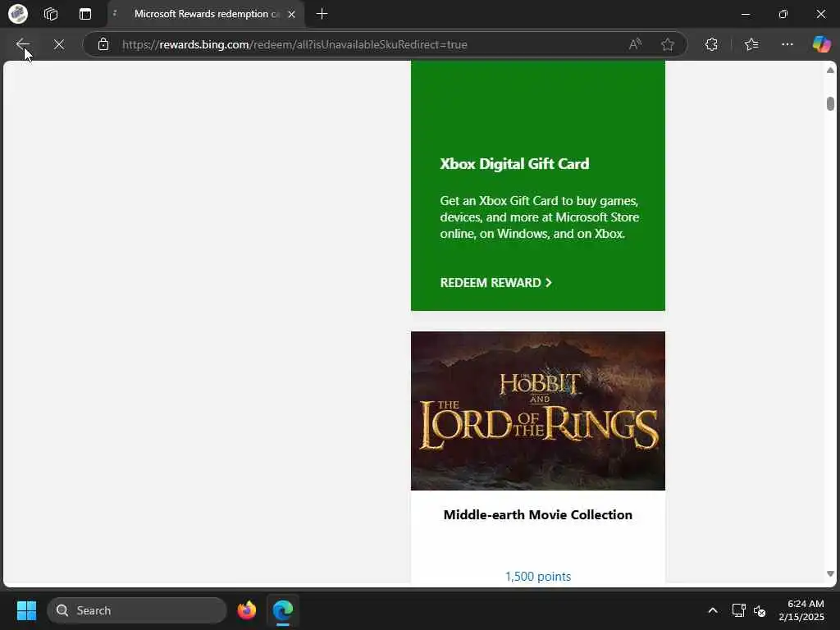Click the page scrollbar down arrow
Screen dimensions: 840x630
(830, 573)
